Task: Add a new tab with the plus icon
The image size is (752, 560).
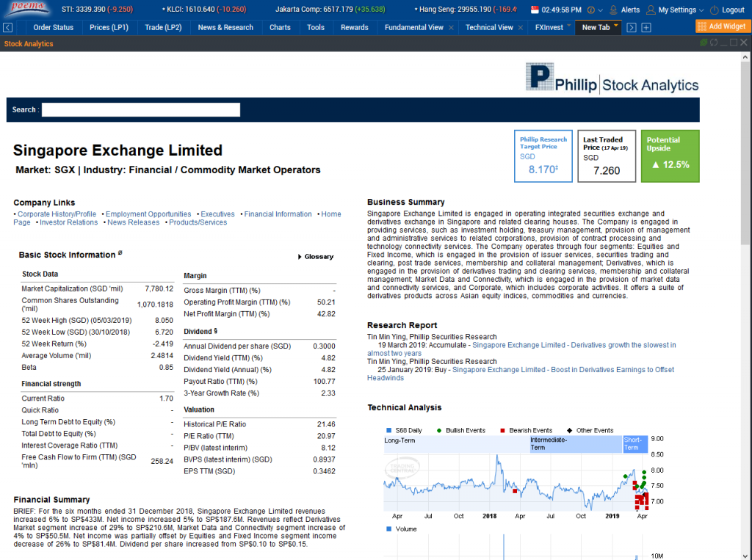Action: [646, 27]
